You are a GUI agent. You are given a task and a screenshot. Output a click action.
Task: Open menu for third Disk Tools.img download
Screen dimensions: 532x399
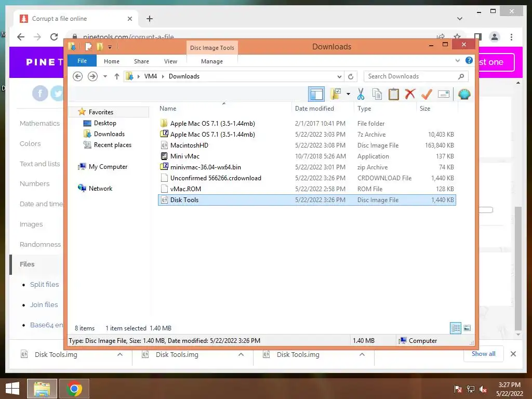click(362, 354)
